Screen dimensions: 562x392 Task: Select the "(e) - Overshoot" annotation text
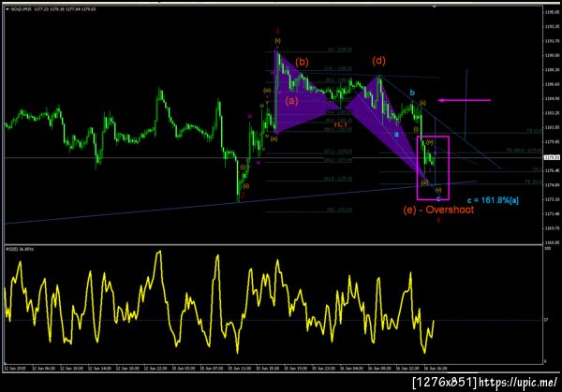tap(438, 210)
